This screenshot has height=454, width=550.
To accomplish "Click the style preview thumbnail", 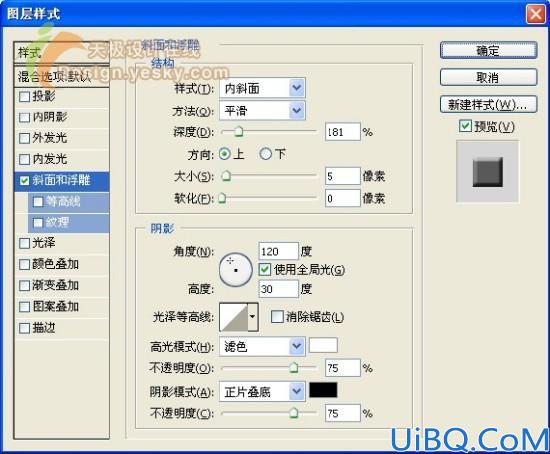I will point(488,172).
